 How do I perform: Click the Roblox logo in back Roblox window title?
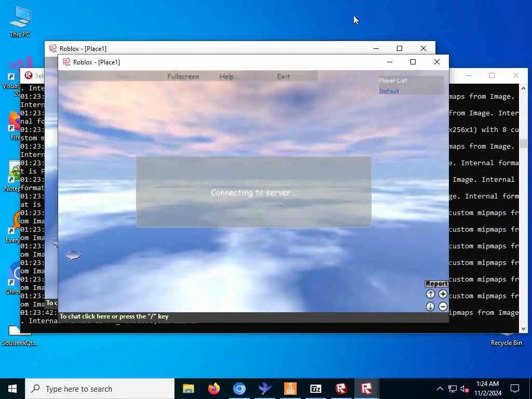pos(53,48)
